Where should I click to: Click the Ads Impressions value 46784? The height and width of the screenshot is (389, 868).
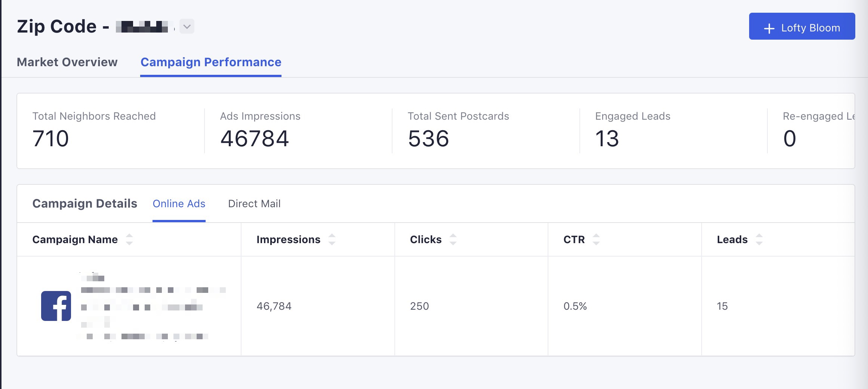click(x=255, y=138)
